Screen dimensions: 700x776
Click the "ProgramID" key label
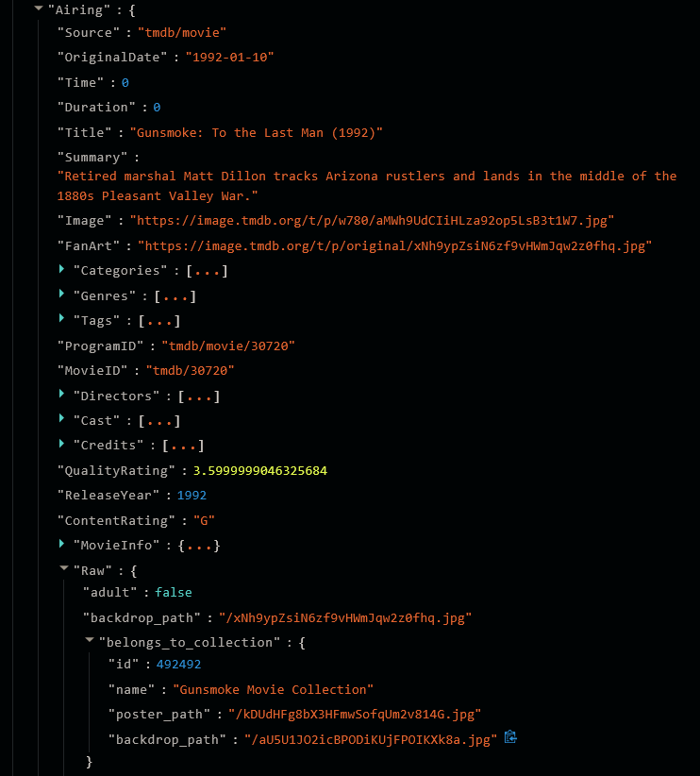click(x=101, y=346)
